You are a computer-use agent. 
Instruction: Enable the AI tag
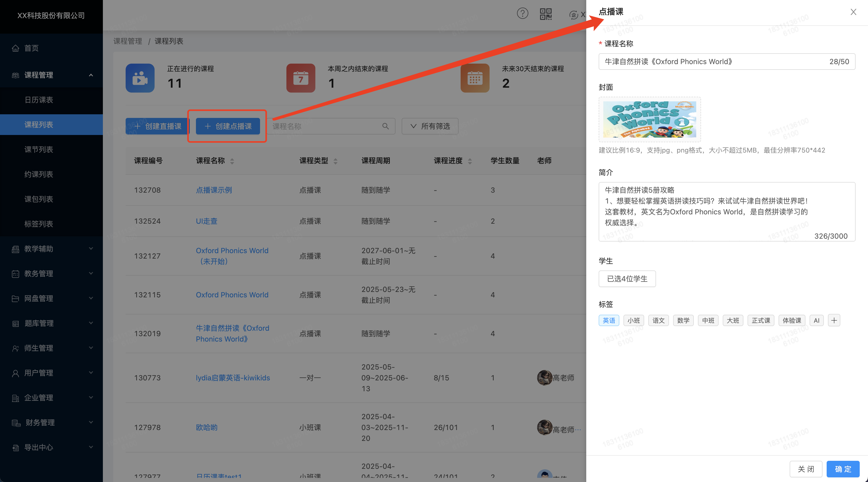816,320
